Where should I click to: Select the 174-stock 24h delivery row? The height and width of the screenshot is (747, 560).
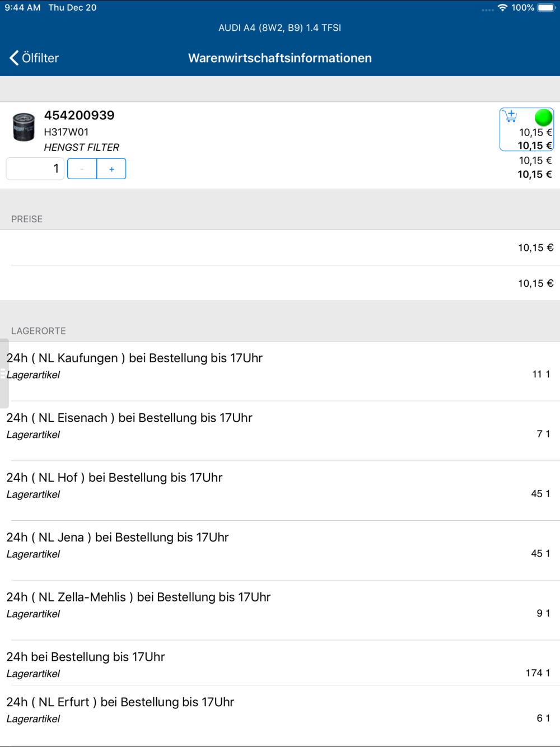point(280,663)
